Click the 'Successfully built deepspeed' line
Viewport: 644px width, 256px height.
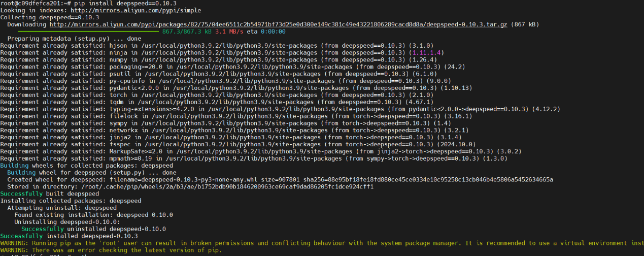49,194
